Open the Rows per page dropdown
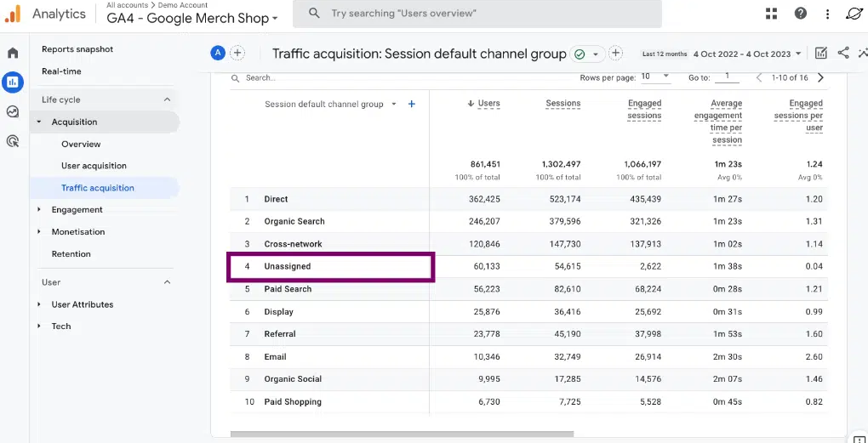868x443 pixels. (655, 77)
